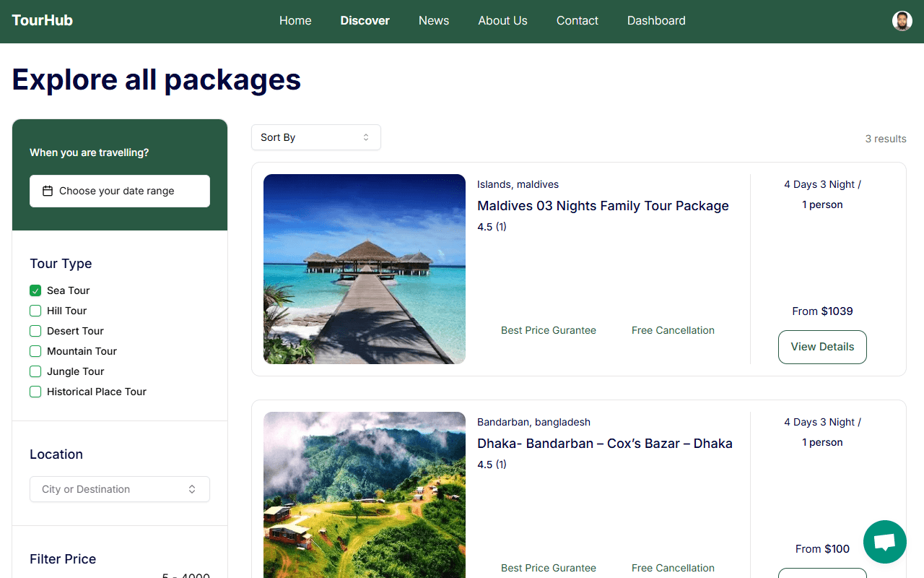The image size is (924, 578).
Task: Click View Details for Maldives package
Action: coord(822,347)
